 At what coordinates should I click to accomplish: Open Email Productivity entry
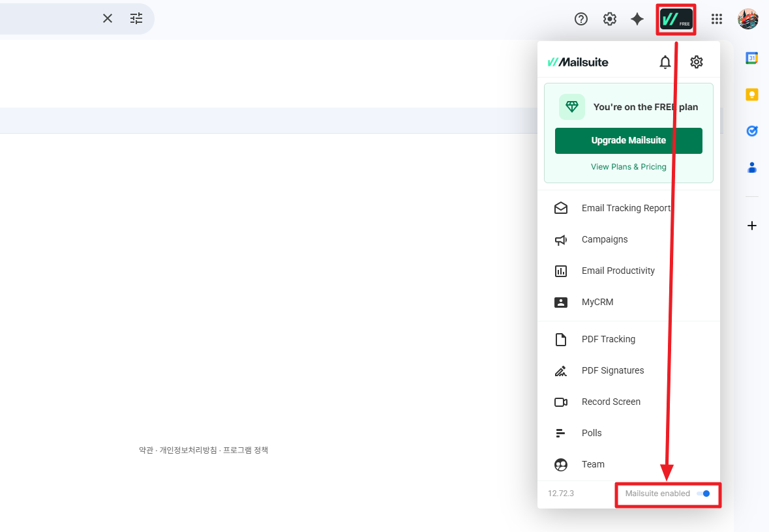point(629,271)
